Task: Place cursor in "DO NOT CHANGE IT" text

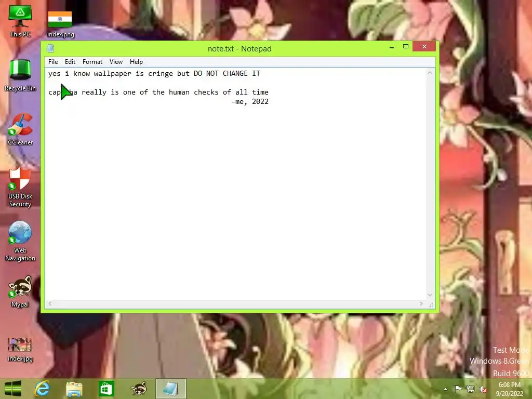Action: pos(227,73)
